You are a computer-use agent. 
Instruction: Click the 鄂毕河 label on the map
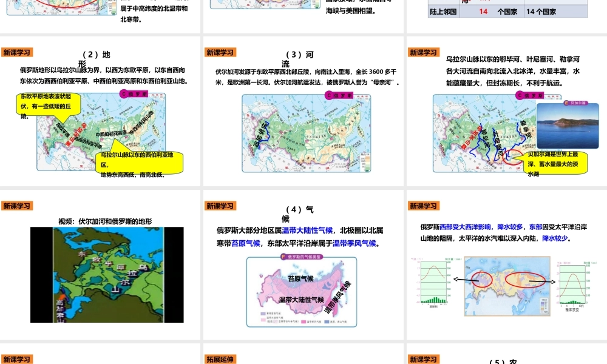(x=486, y=138)
